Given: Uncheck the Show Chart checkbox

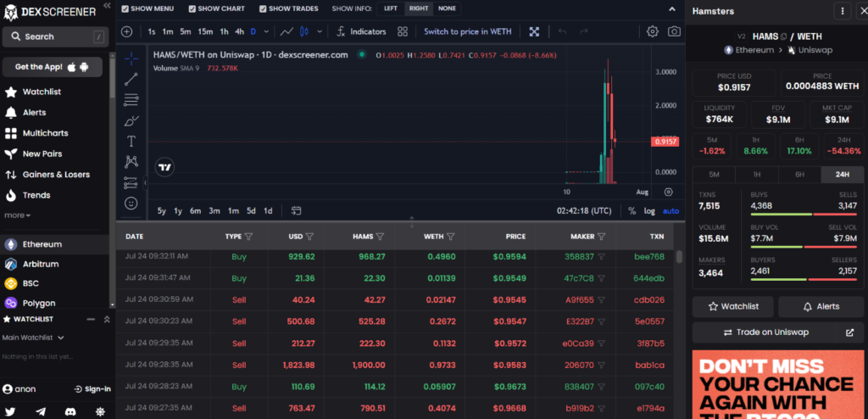Looking at the screenshot, I should click(192, 8).
